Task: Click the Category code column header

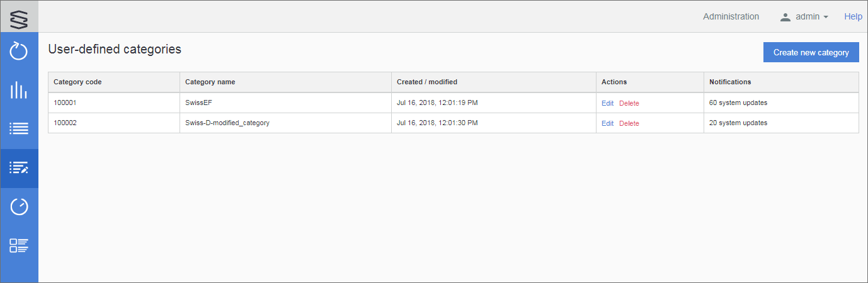Action: (77, 82)
